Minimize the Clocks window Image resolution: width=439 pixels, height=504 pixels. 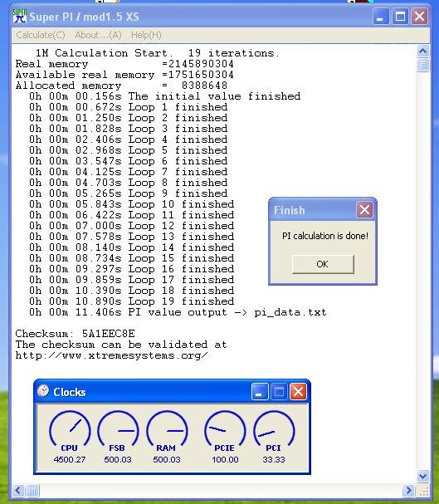click(x=260, y=392)
